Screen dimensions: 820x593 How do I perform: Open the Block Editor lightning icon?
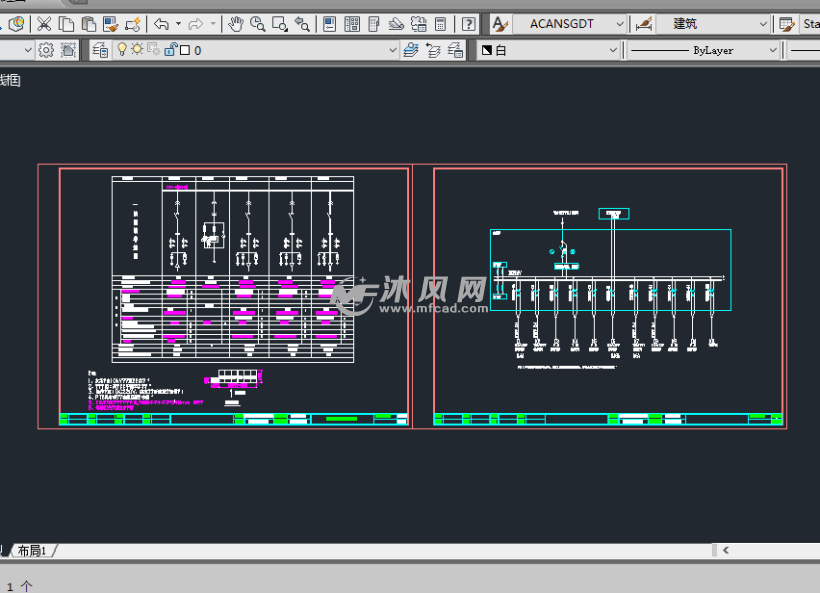[132, 24]
